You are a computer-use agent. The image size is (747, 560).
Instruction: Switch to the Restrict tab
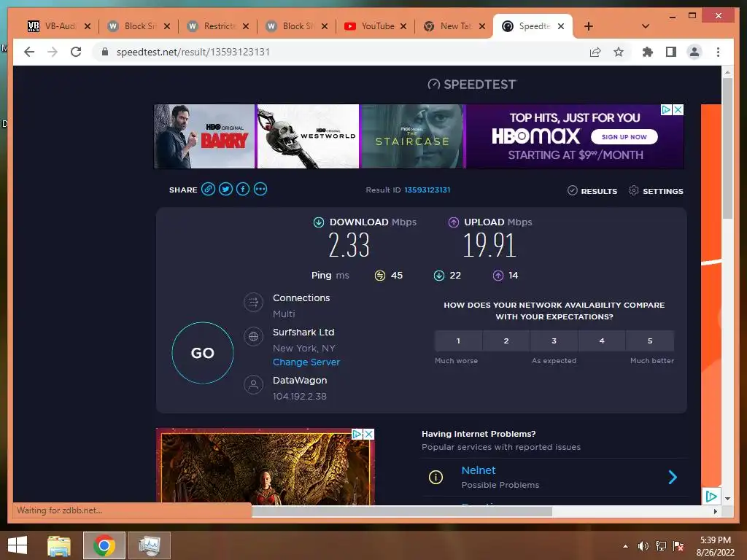click(x=217, y=26)
